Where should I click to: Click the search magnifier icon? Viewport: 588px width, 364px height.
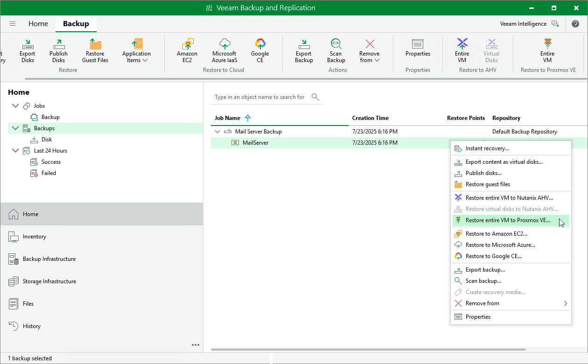(x=315, y=97)
